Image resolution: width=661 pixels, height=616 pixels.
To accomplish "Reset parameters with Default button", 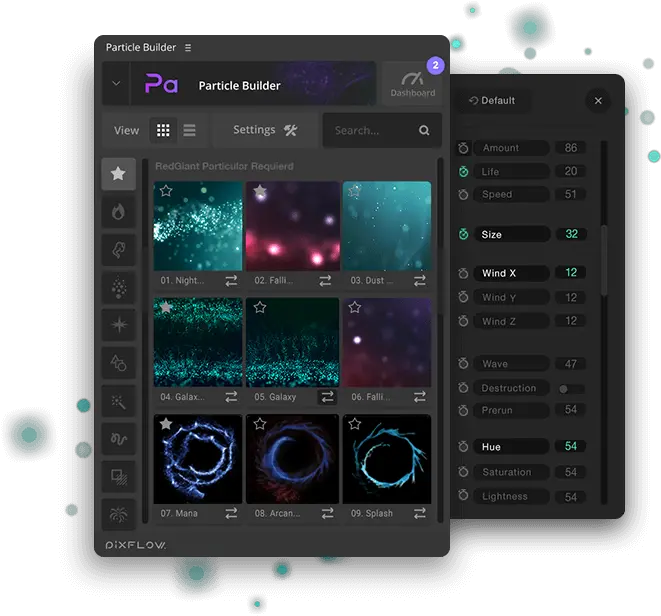I will [492, 100].
